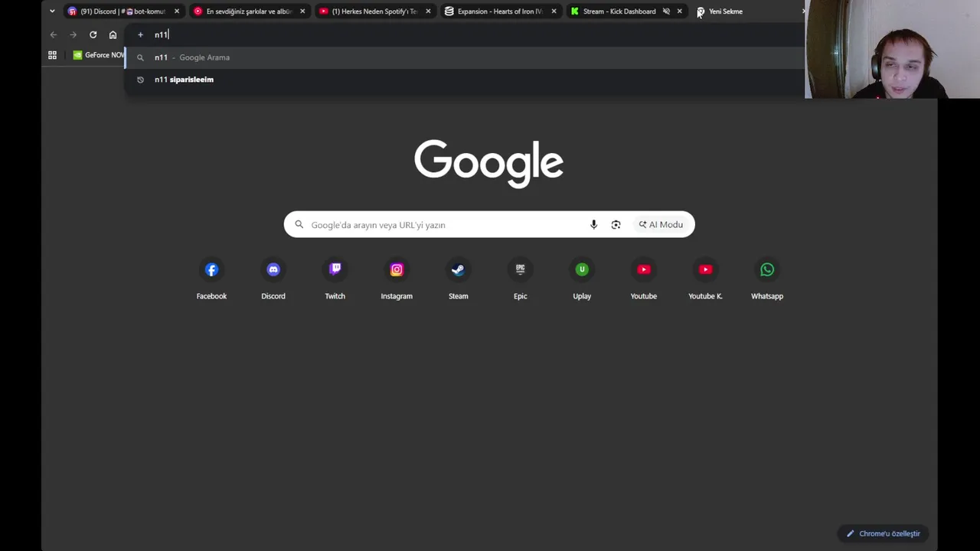
Task: Close the En sevdiğiniz şarkılar tab
Action: tap(302, 11)
